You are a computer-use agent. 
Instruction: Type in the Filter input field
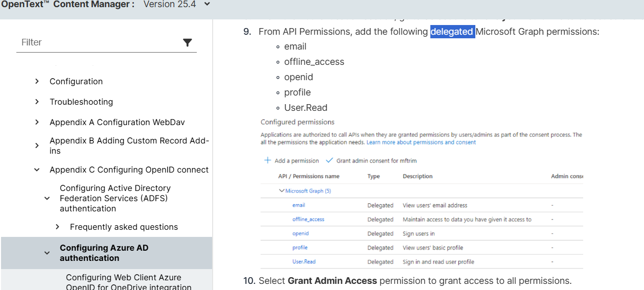97,42
